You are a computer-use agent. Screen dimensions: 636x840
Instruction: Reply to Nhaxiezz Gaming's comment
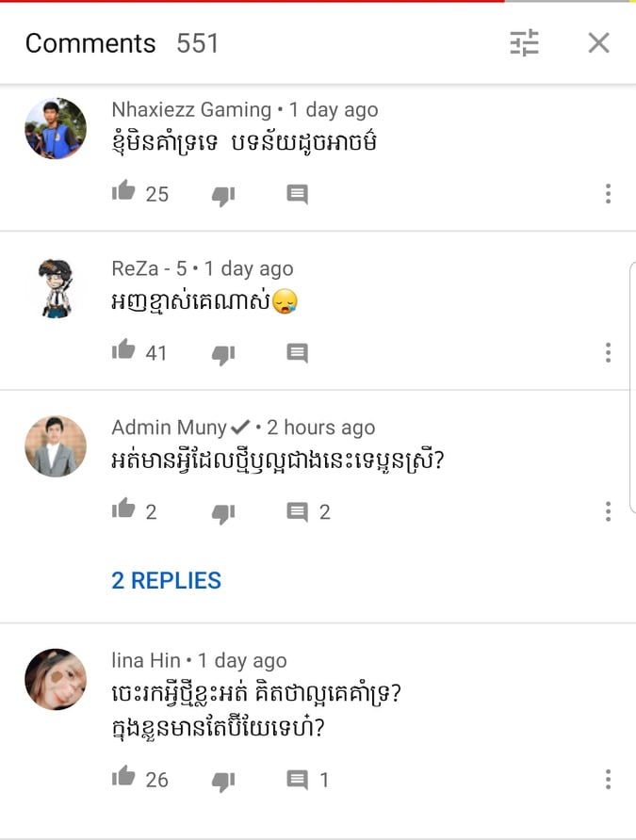point(298,194)
